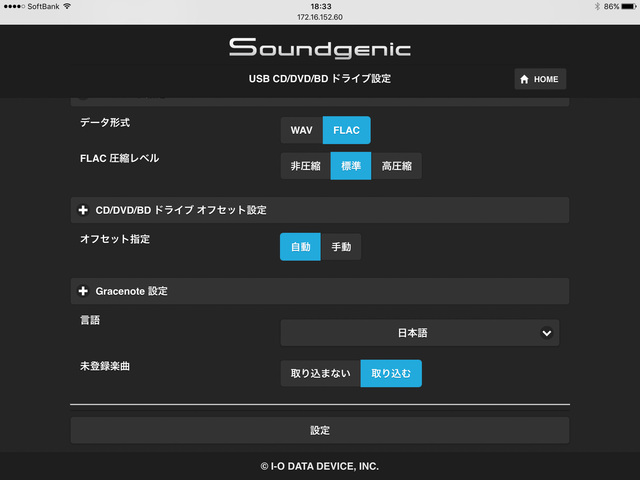The image size is (640, 480).
Task: Set offset to 手動
Action: click(341, 247)
